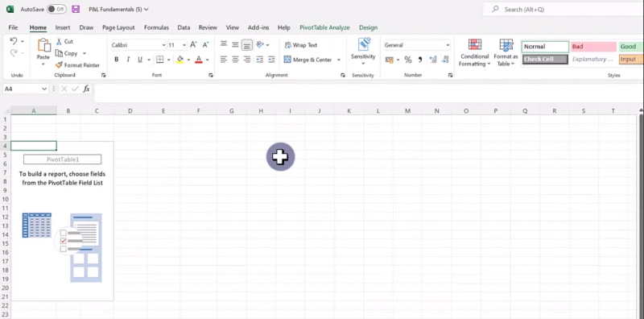Align text left
Viewport: 644px width, 319px height.
pos(224,60)
